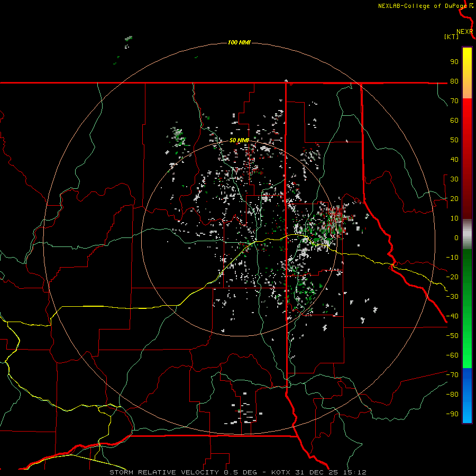The image size is (476, 476).
Task: Click the 30 value on the velocity scale
Action: 454,179
